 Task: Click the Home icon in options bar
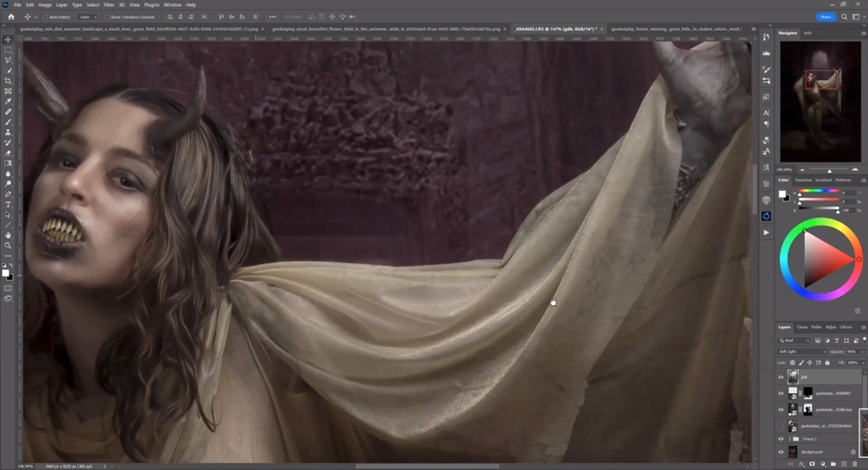coord(11,16)
